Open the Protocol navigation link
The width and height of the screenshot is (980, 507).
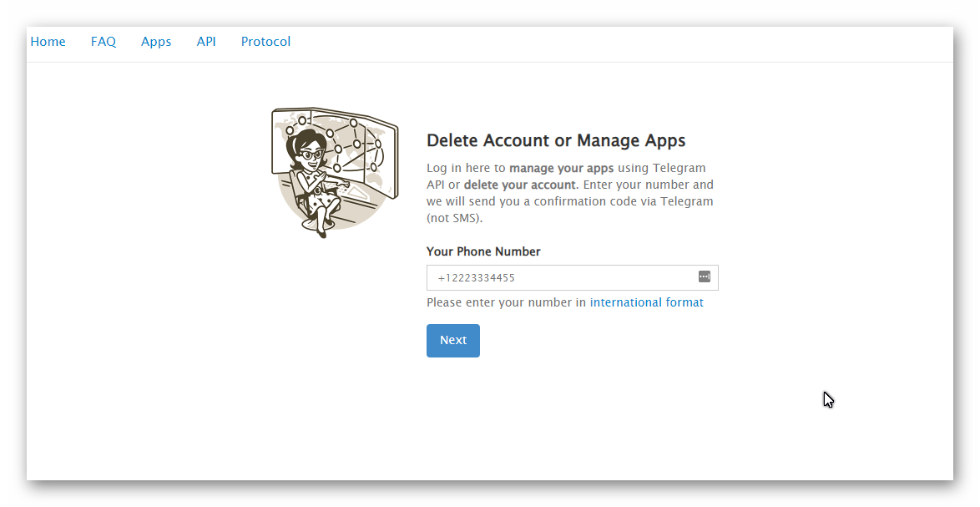pyautogui.click(x=265, y=41)
